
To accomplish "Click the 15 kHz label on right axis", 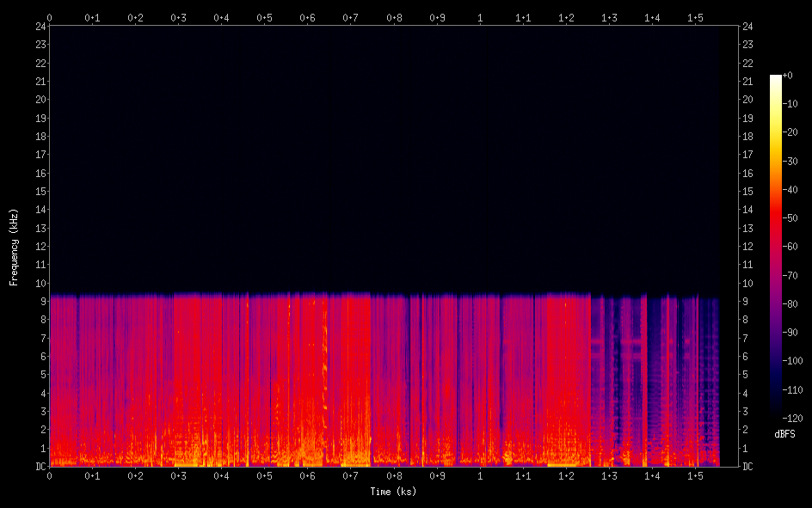I will point(748,192).
